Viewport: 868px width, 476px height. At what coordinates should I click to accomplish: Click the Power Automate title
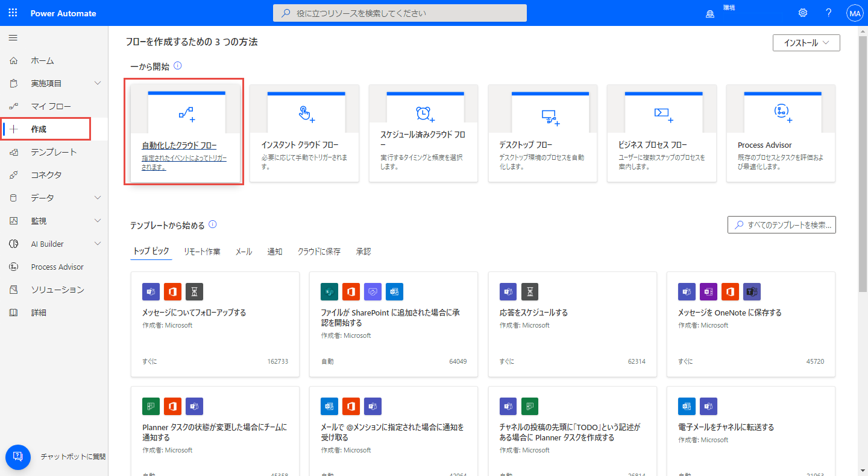[x=63, y=13]
